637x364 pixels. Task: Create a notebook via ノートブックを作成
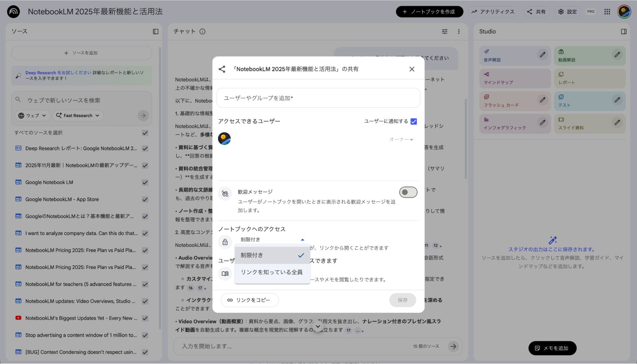click(x=429, y=11)
